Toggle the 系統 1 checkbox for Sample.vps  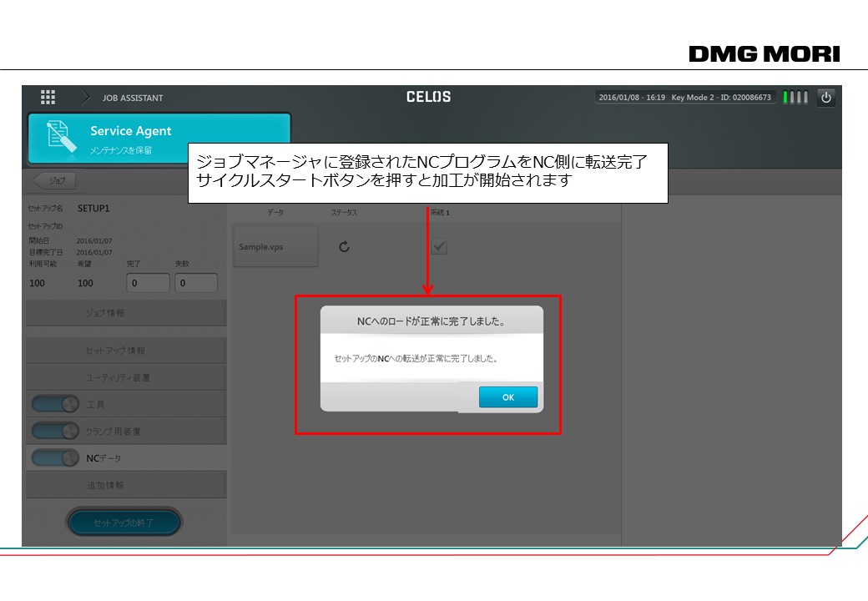coord(439,246)
